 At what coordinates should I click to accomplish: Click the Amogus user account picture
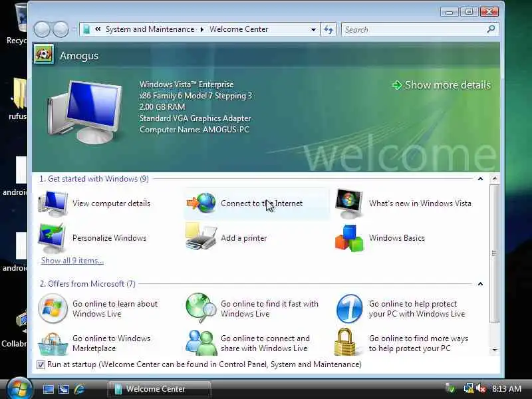pyautogui.click(x=43, y=55)
